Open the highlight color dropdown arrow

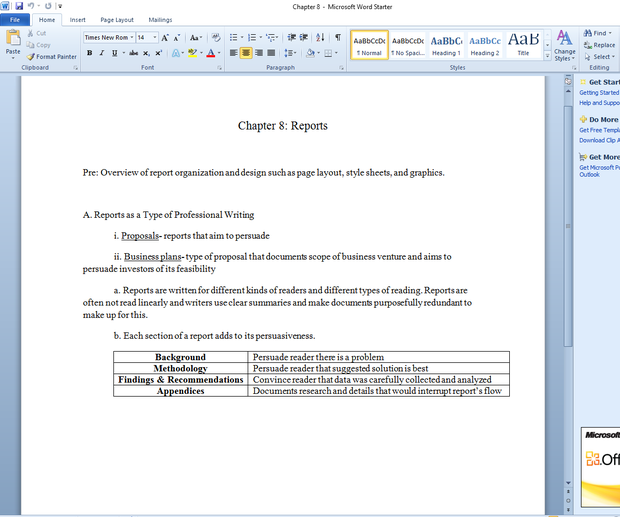click(x=202, y=53)
